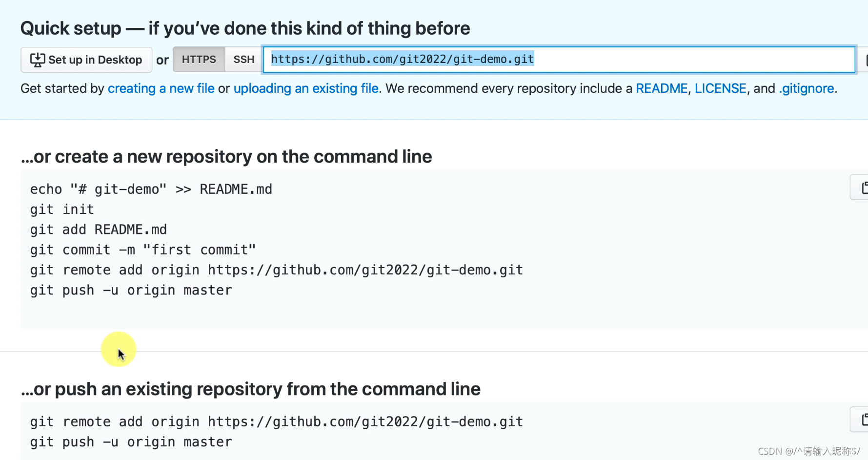Viewport: 868px width, 460px height.
Task: Click the git init command line
Action: (x=62, y=209)
